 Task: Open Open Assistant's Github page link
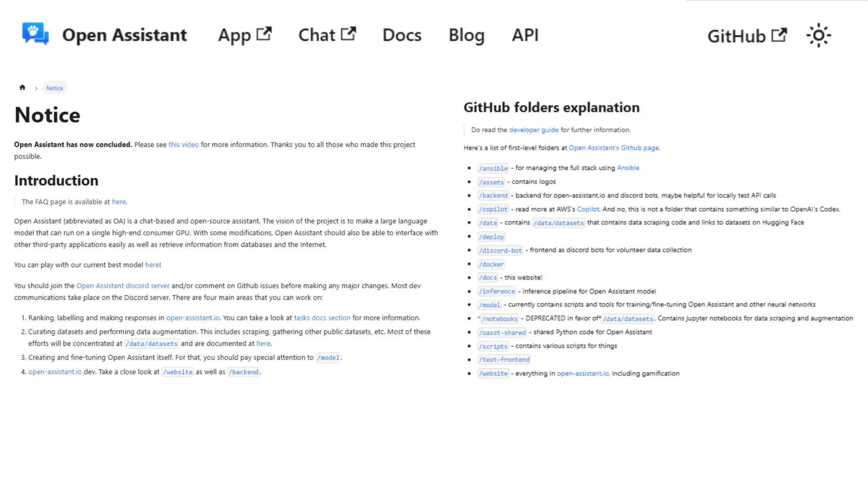[614, 147]
